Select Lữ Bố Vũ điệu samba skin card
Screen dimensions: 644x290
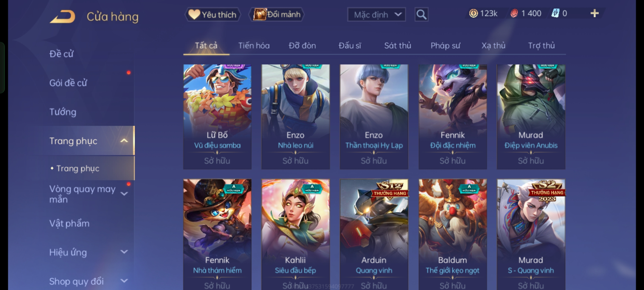[217, 117]
